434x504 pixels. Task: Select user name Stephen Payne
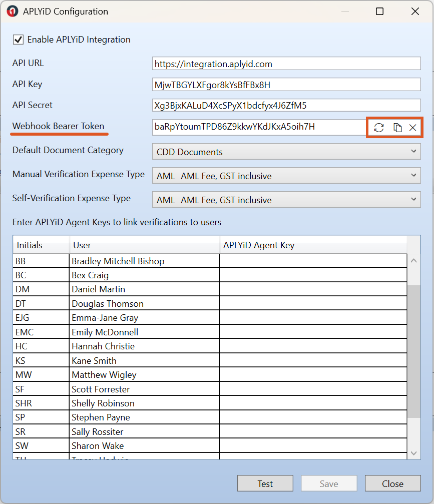101,417
